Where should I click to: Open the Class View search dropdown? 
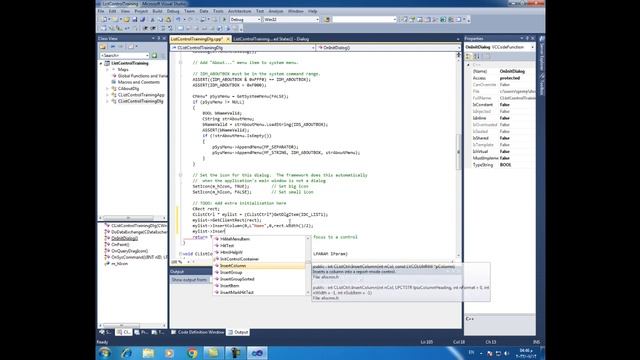tap(147, 56)
